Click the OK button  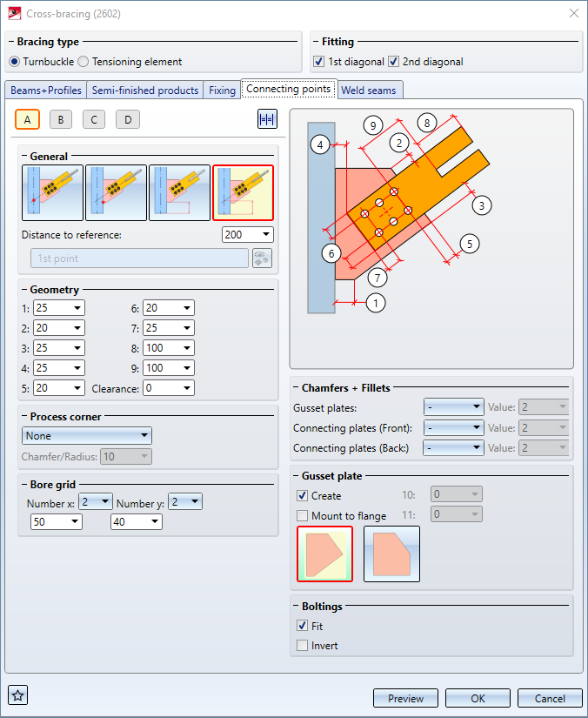(x=478, y=698)
